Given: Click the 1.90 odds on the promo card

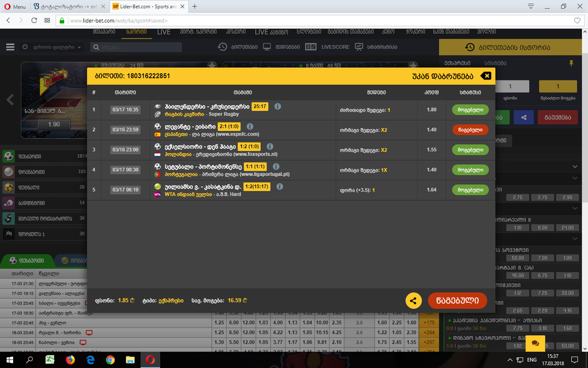Looking at the screenshot, I should [54, 124].
